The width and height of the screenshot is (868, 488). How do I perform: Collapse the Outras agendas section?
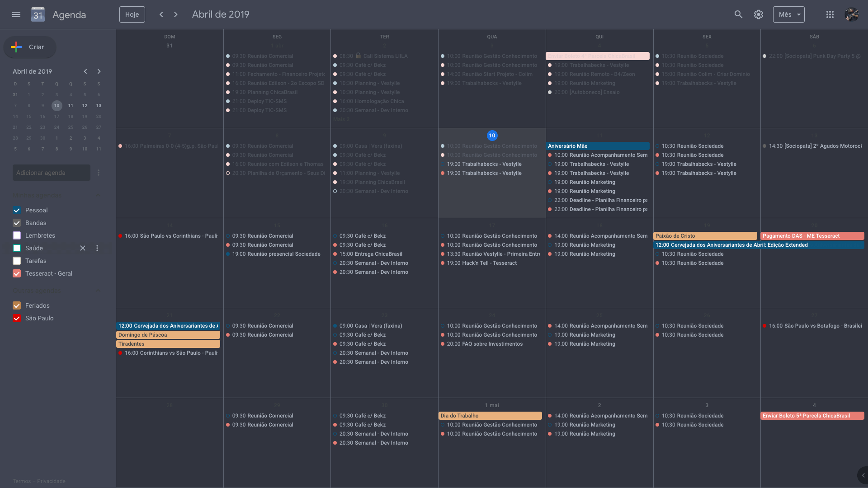tap(99, 291)
